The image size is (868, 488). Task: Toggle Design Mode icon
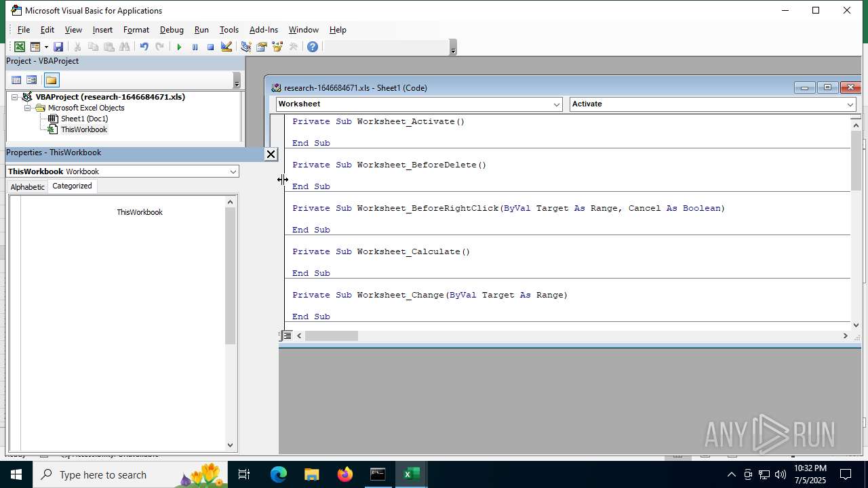(226, 47)
